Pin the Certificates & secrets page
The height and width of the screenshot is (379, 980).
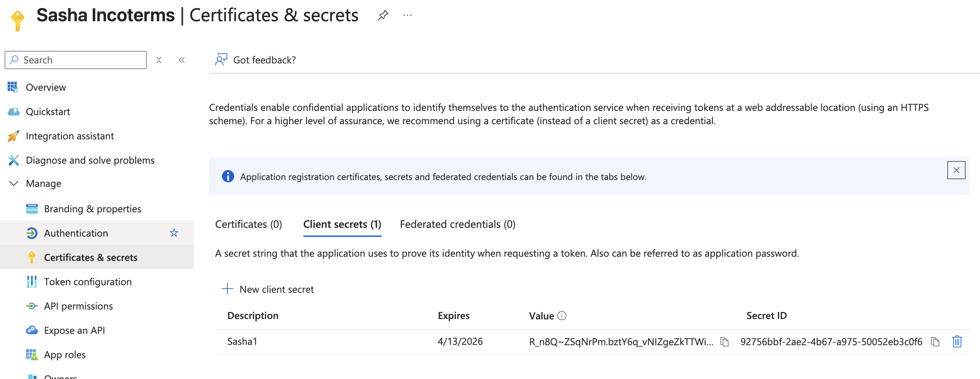(x=383, y=15)
